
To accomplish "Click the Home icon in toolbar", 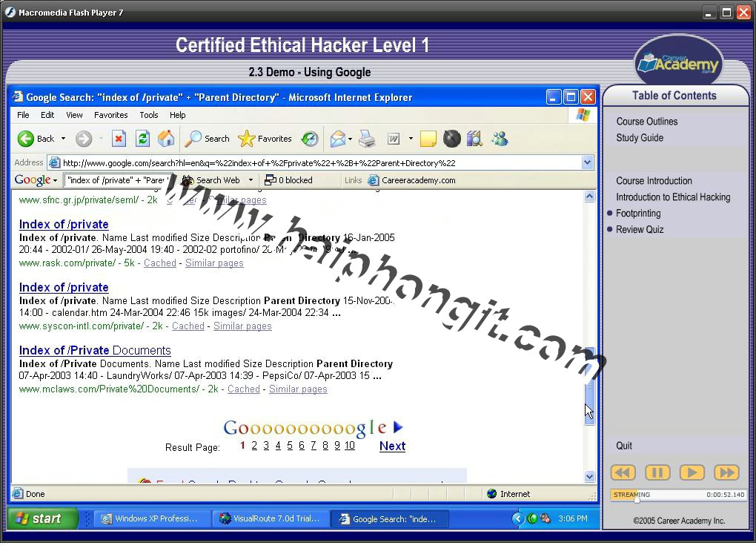I will click(x=166, y=139).
